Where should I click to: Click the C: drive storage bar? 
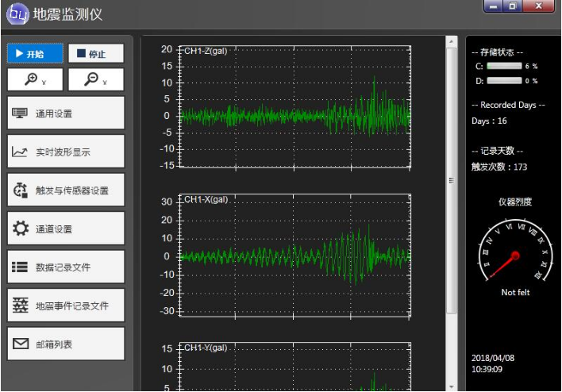(x=504, y=67)
